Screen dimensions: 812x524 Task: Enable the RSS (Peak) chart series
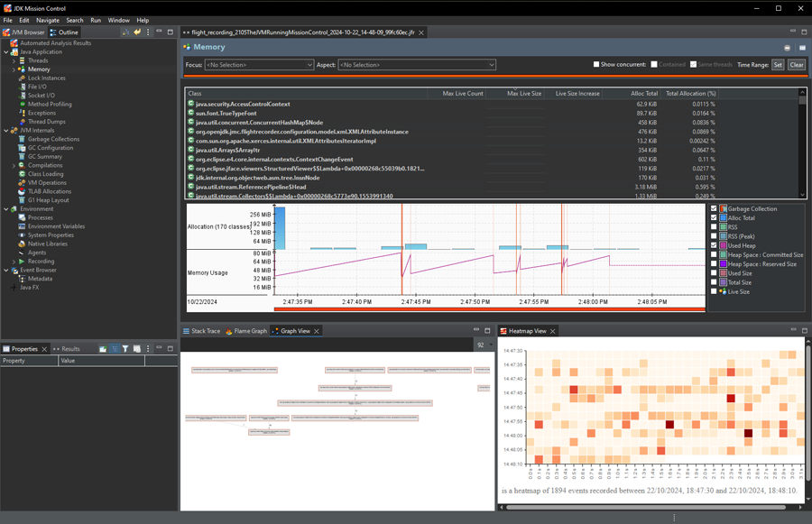pos(715,236)
